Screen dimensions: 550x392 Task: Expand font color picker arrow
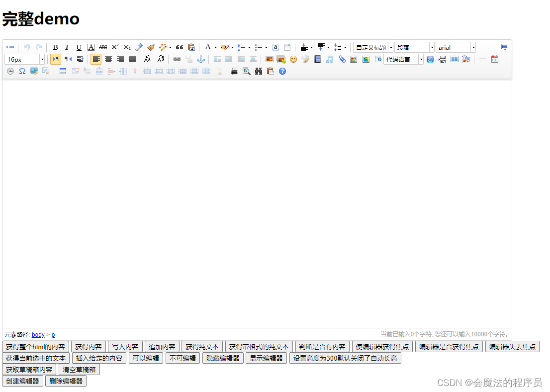click(215, 47)
